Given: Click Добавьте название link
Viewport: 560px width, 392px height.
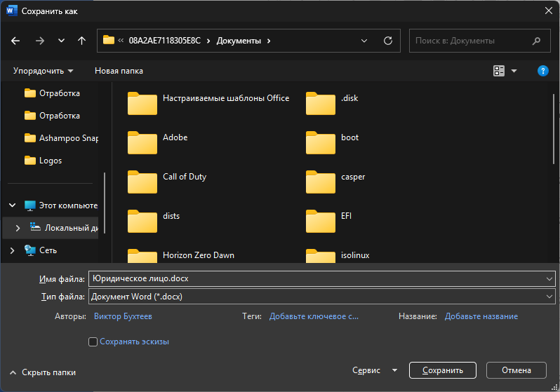Looking at the screenshot, I should (481, 316).
